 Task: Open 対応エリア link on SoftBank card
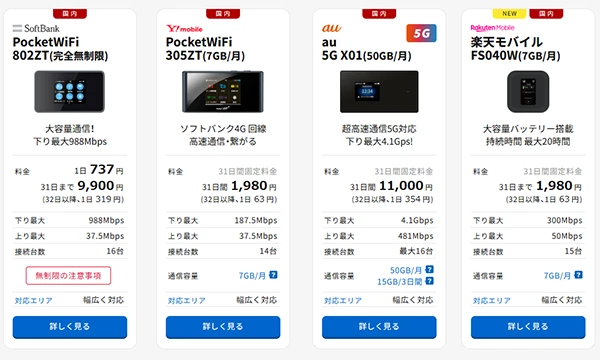pos(34,301)
